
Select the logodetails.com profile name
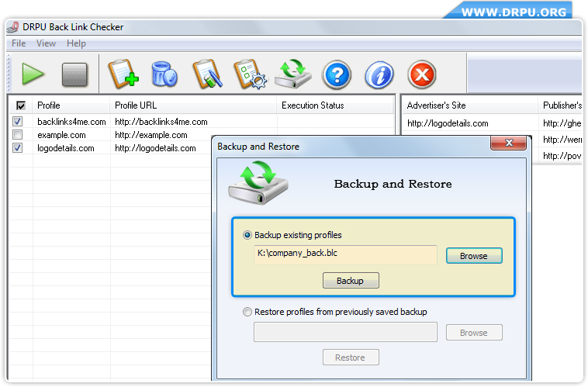click(x=66, y=148)
